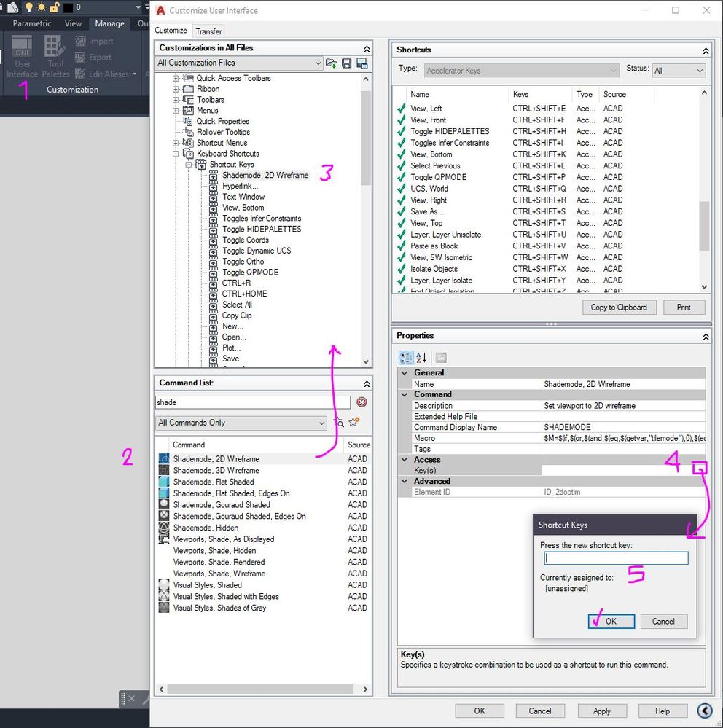Image resolution: width=723 pixels, height=728 pixels.
Task: Create a new command star icon
Action: (x=353, y=422)
